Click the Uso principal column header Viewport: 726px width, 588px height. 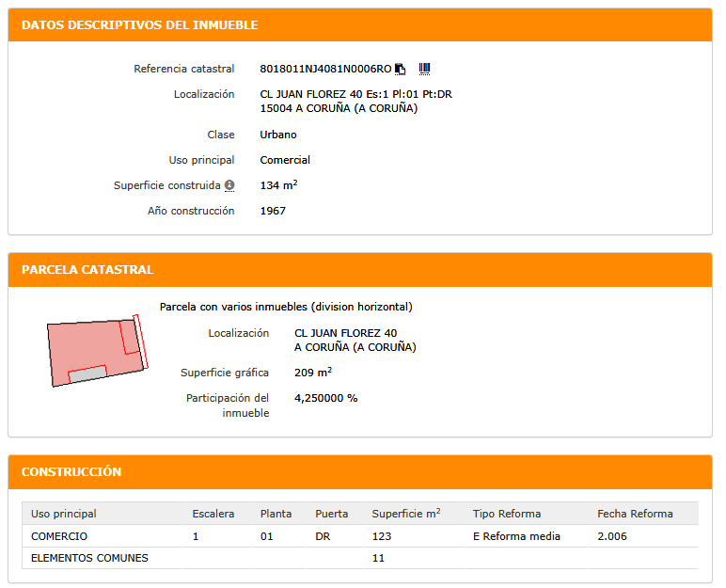pos(64,514)
